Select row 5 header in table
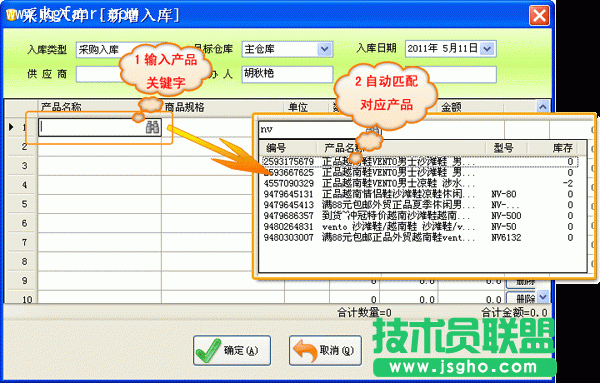The width and height of the screenshot is (600, 383). click(22, 204)
